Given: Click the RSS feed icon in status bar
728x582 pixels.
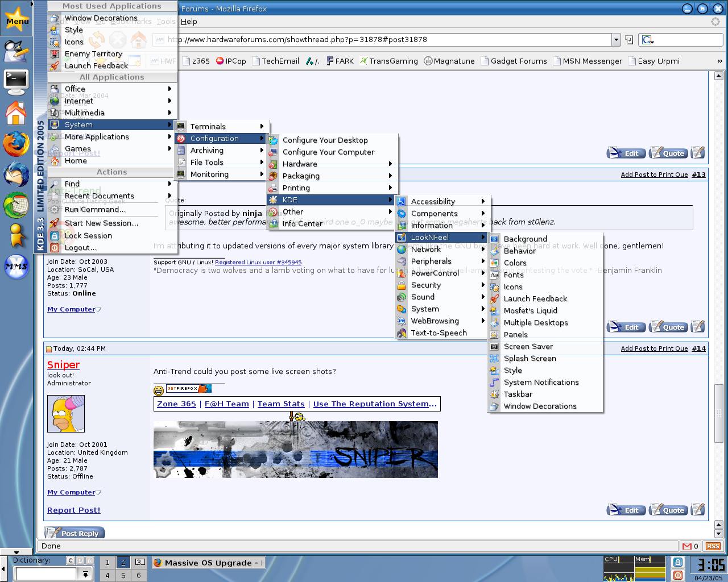Looking at the screenshot, I should point(713,546).
